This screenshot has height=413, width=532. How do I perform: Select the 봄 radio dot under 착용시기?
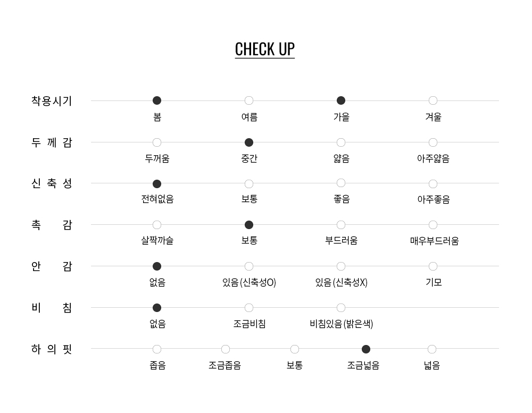pos(157,100)
